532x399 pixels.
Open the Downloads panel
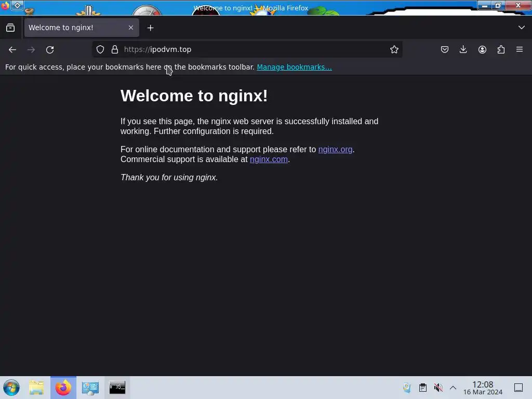click(463, 49)
